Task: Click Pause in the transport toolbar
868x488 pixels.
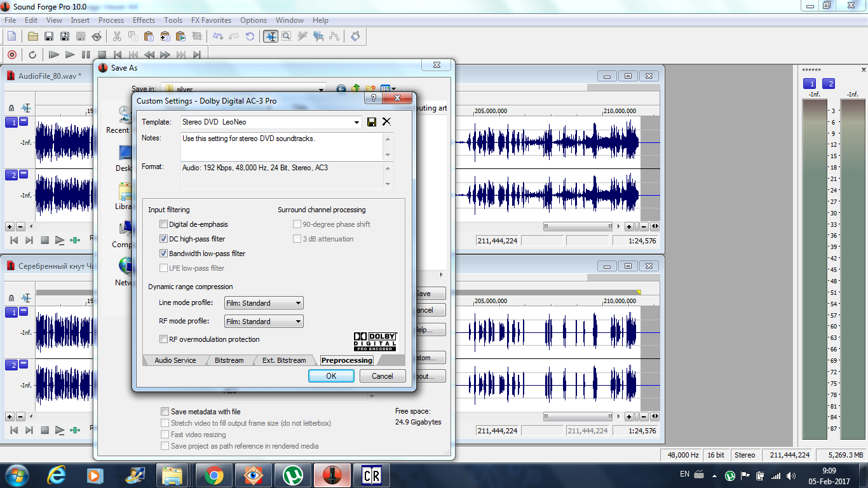Action: point(86,55)
